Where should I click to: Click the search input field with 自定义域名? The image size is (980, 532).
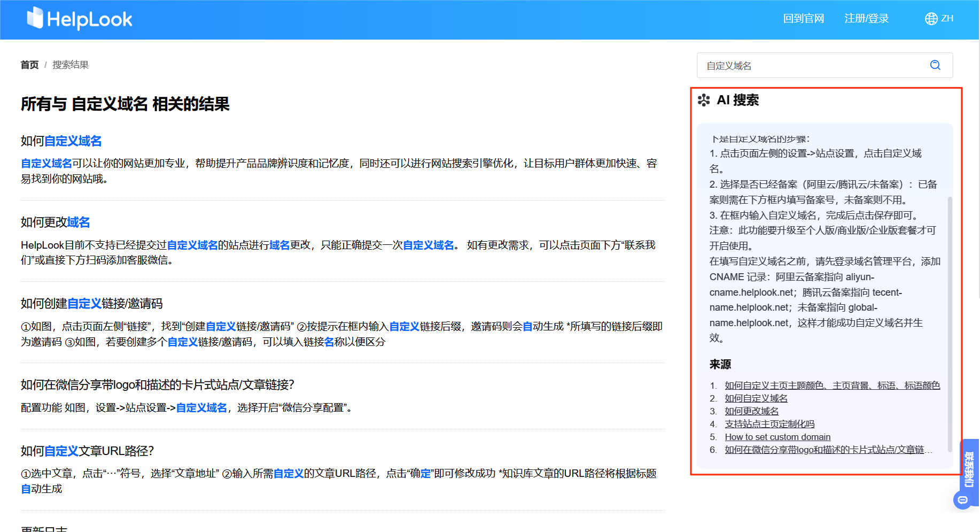point(812,66)
